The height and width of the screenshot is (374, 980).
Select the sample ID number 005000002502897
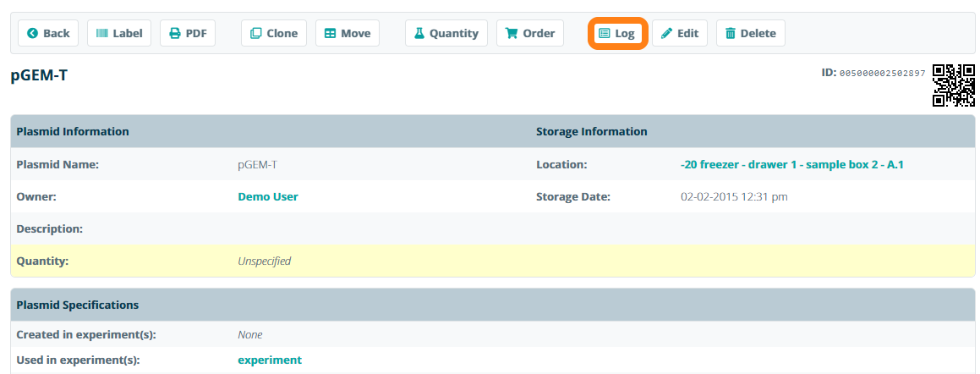(882, 74)
